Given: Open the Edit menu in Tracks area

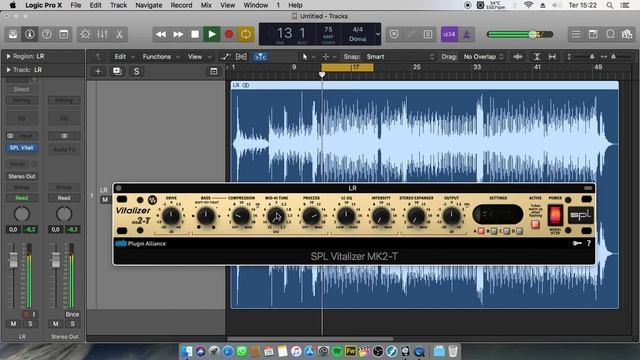Looking at the screenshot, I should click(x=123, y=57).
